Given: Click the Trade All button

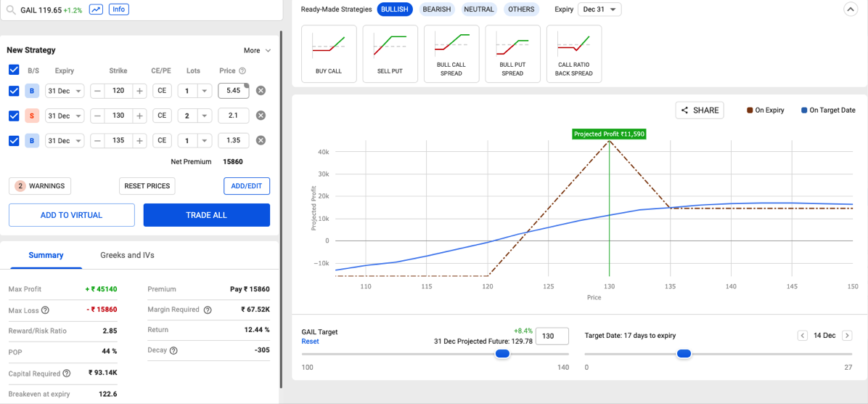Looking at the screenshot, I should tap(206, 215).
